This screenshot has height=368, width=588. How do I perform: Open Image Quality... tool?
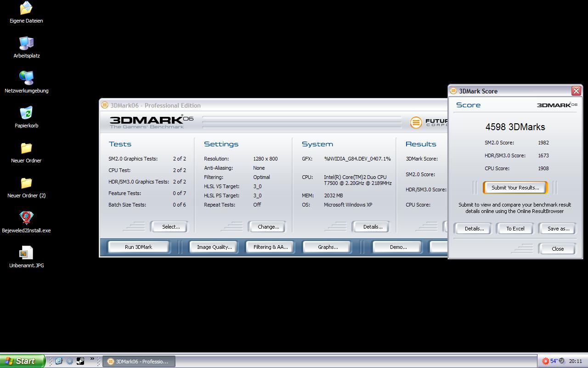pyautogui.click(x=214, y=247)
